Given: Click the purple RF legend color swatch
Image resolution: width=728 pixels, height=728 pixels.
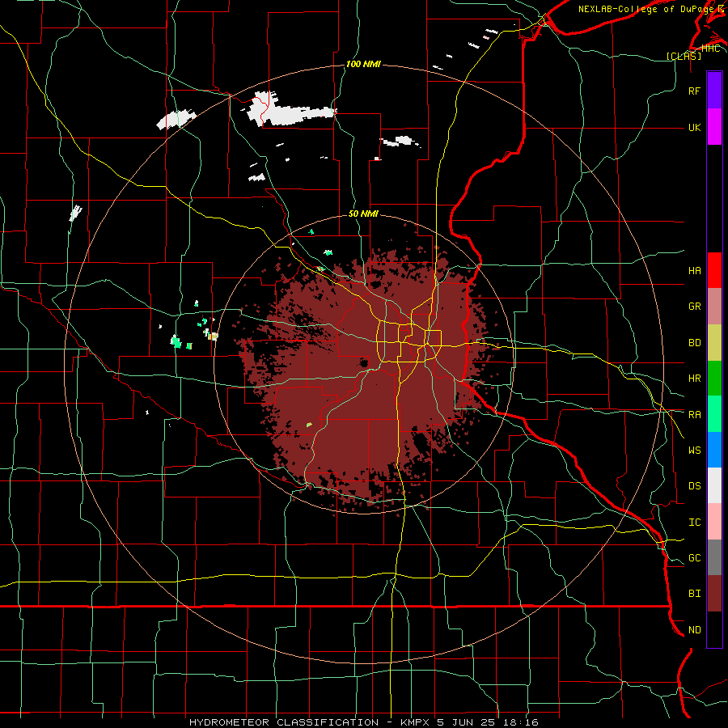Looking at the screenshot, I should click(x=714, y=91).
